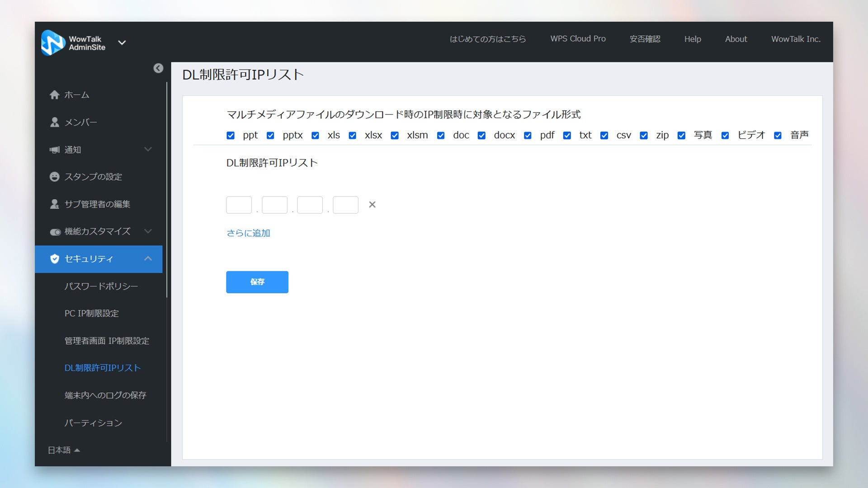
Task: Click the person icon beside メンバー
Action: click(55, 122)
